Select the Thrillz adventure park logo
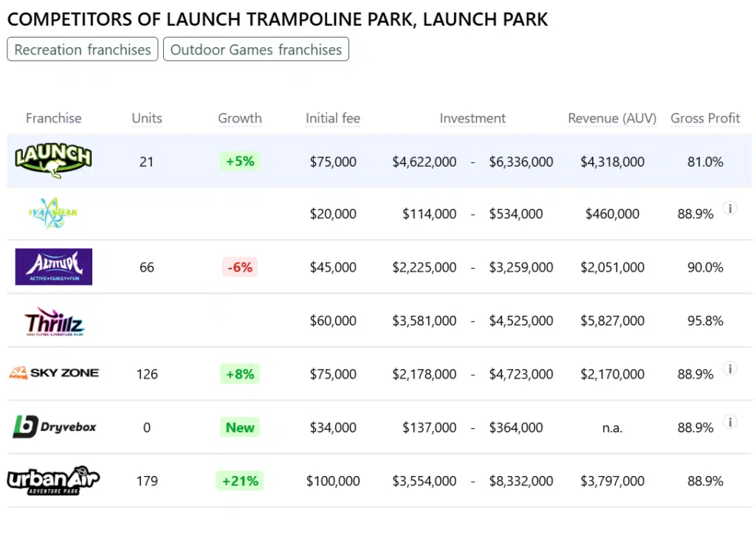 click(x=53, y=321)
